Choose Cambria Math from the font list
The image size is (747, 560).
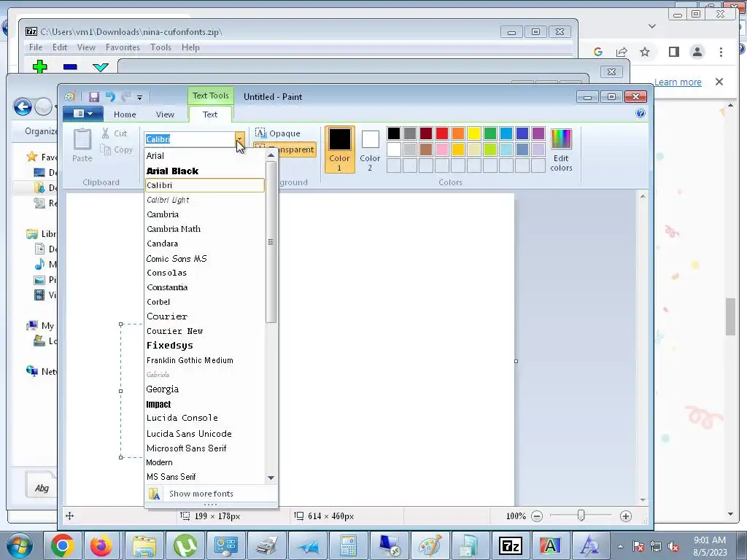coord(205,229)
